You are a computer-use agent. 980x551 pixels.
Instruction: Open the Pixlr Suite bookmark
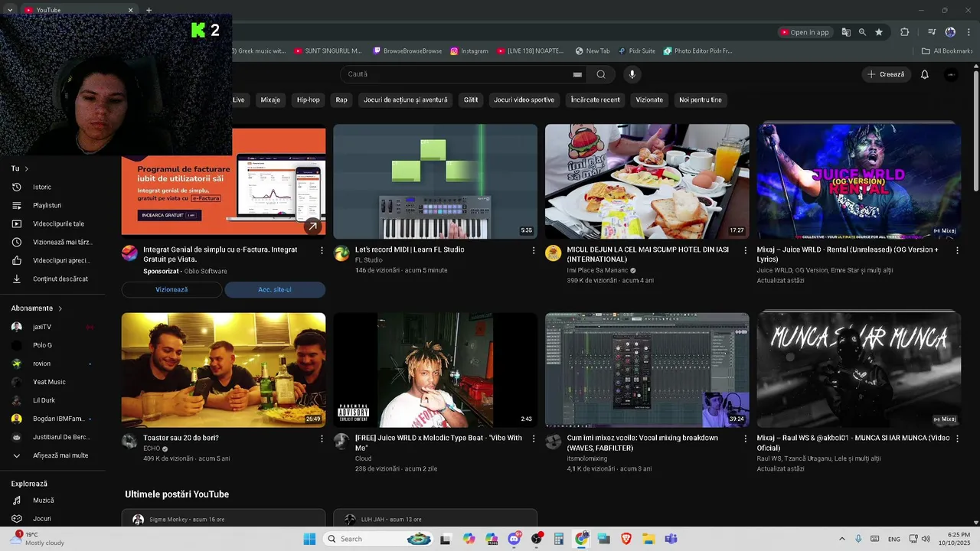(636, 51)
